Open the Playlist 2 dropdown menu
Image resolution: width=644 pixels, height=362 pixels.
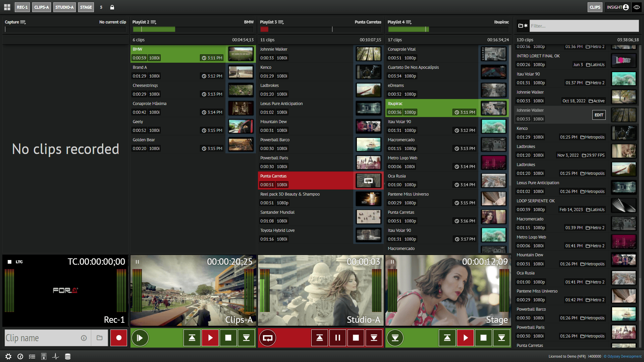pos(153,22)
